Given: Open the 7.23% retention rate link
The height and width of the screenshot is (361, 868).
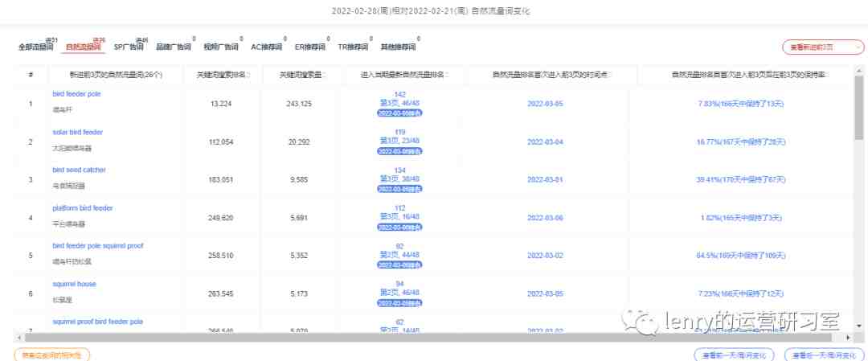Looking at the screenshot, I should point(741,294).
